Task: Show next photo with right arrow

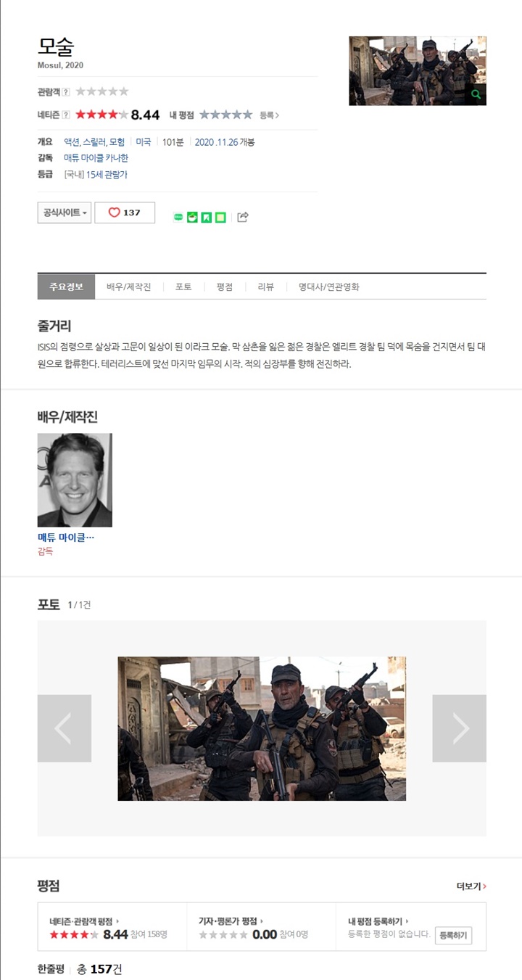Action: pyautogui.click(x=460, y=728)
